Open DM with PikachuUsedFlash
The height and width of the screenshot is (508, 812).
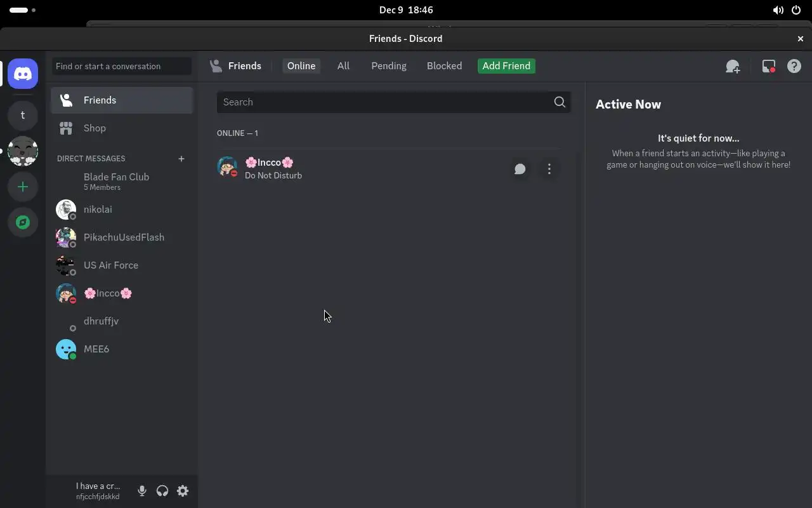(122, 237)
